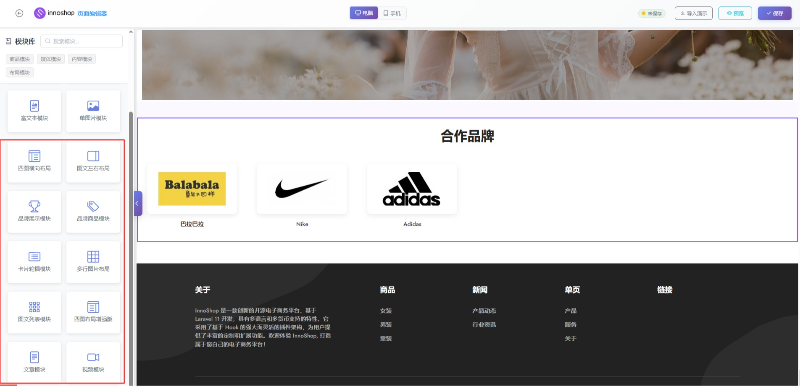
Task: Add the video (视频) camera-icon module
Action: tap(93, 362)
